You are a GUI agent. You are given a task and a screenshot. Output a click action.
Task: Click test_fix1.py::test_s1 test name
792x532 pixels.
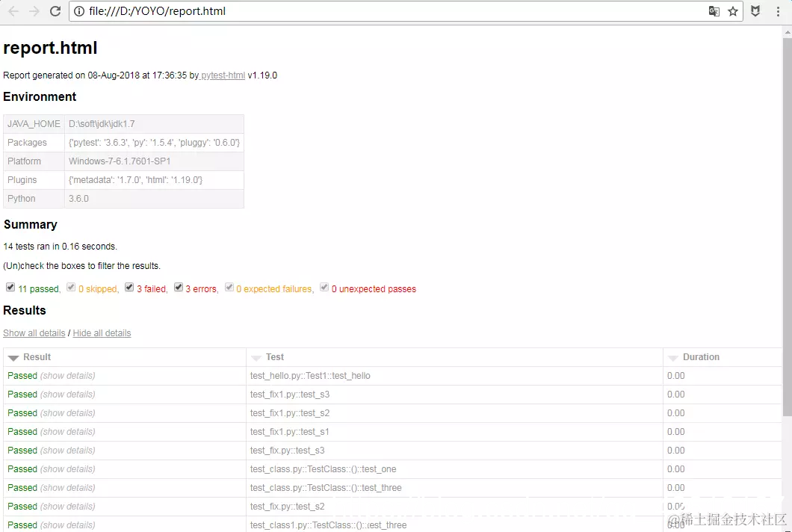pyautogui.click(x=289, y=432)
